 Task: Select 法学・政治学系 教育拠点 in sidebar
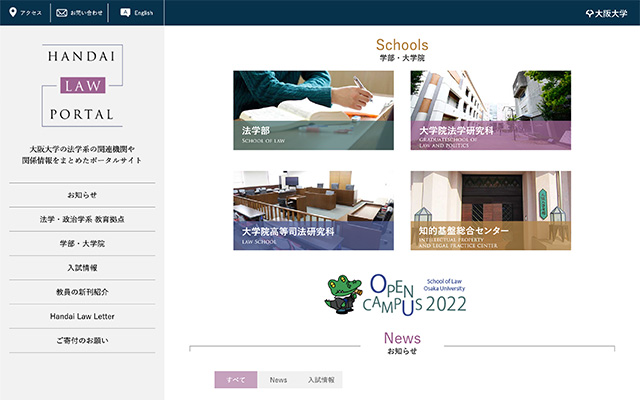[x=82, y=219]
